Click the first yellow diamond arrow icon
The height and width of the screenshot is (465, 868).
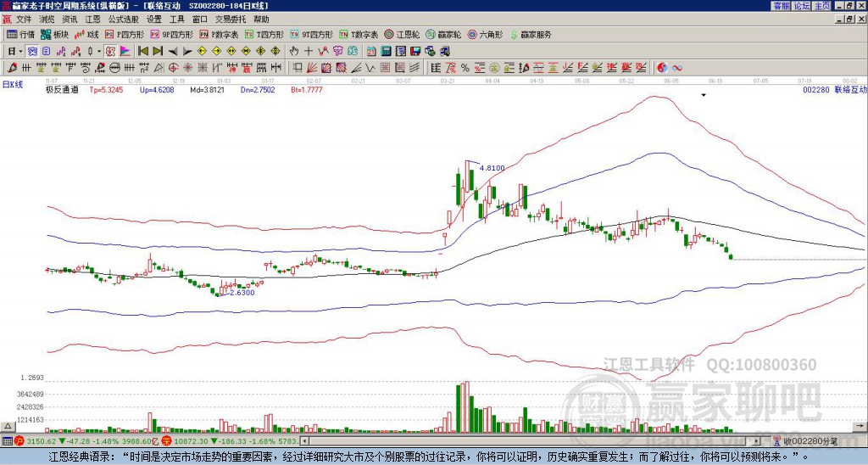[202, 52]
